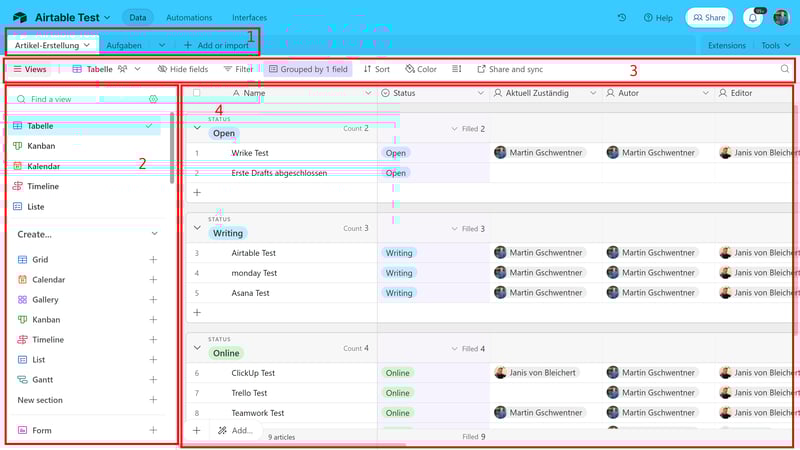Click the views sidebar scrollbar
This screenshot has height=450, width=800.
click(x=172, y=148)
